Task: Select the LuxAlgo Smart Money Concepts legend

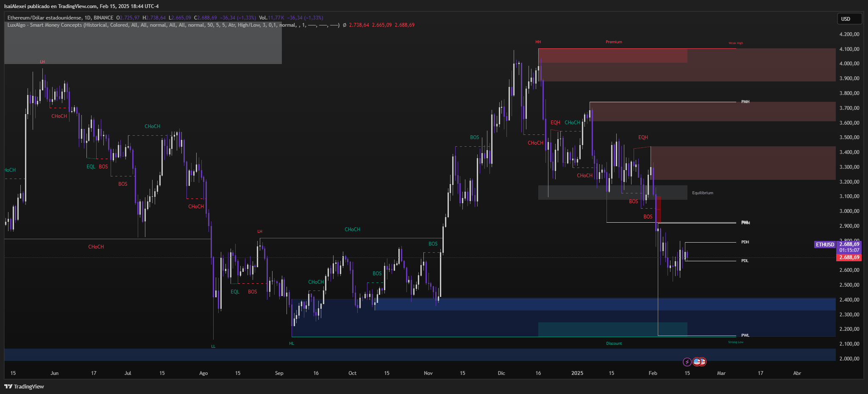Action: point(173,25)
